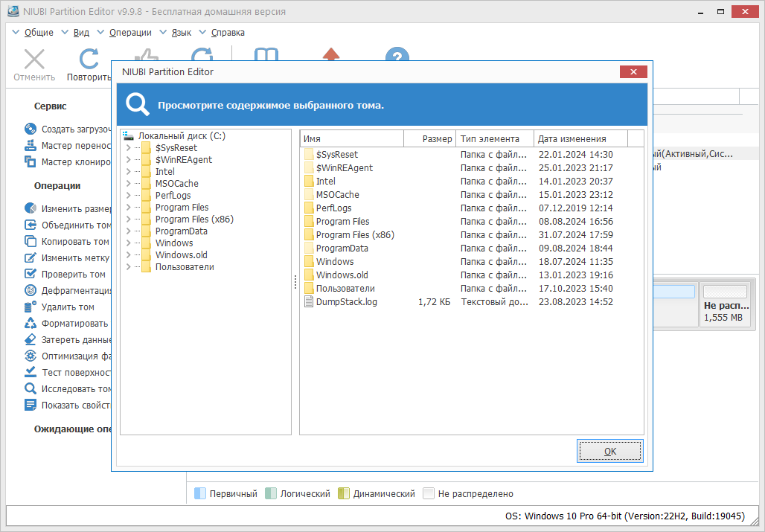This screenshot has height=532, width=765.
Task: Select Windows in the folder tree
Action: pos(174,243)
